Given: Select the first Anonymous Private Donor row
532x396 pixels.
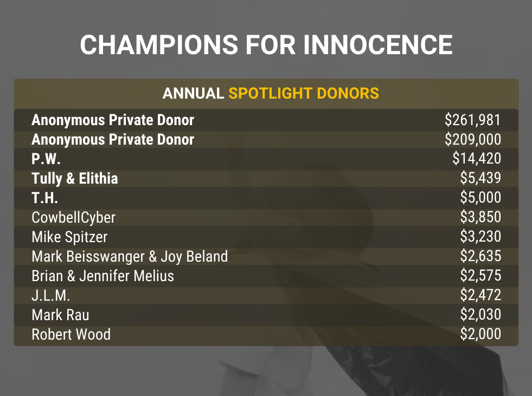Looking at the screenshot, I should pos(266,120).
